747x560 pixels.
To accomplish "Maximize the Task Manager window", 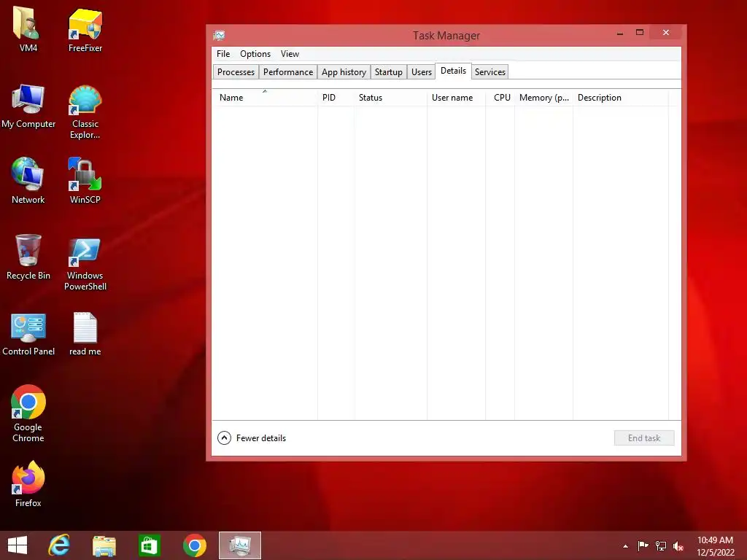I will click(640, 32).
